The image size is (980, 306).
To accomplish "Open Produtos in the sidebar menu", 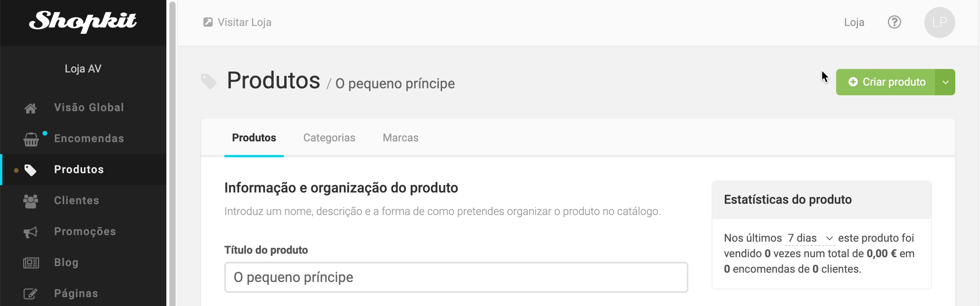I will 79,170.
